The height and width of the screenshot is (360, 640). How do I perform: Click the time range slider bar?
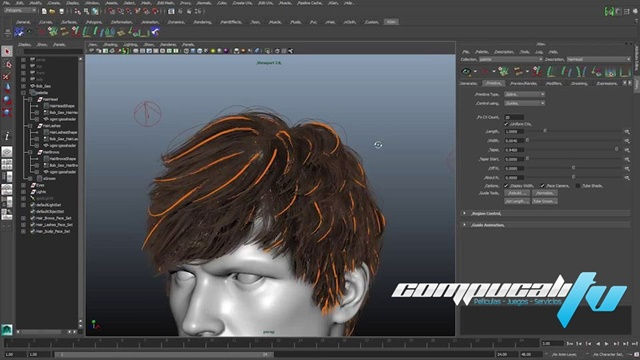164,355
